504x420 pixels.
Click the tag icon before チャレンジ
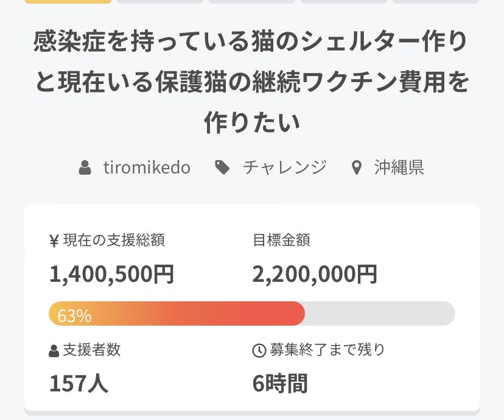coord(223,167)
